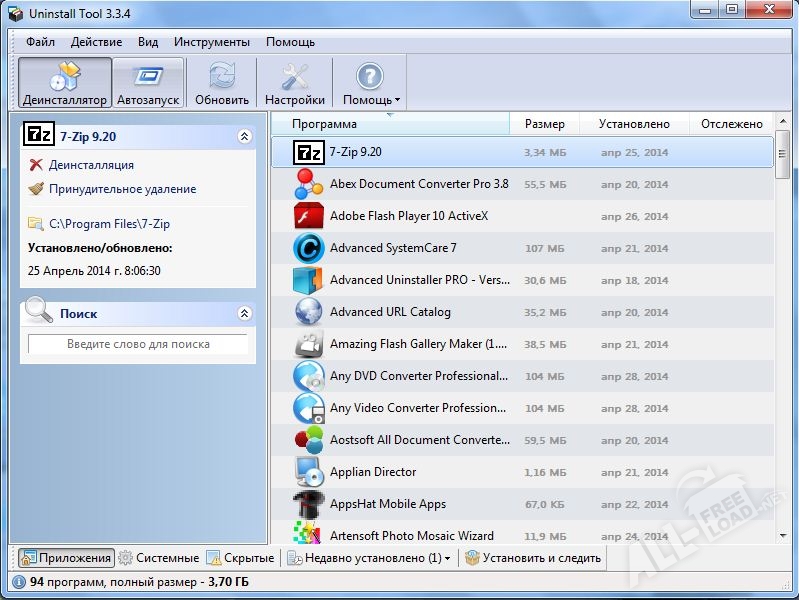Click the search input field
Image resolution: width=799 pixels, height=600 pixels.
[x=138, y=344]
